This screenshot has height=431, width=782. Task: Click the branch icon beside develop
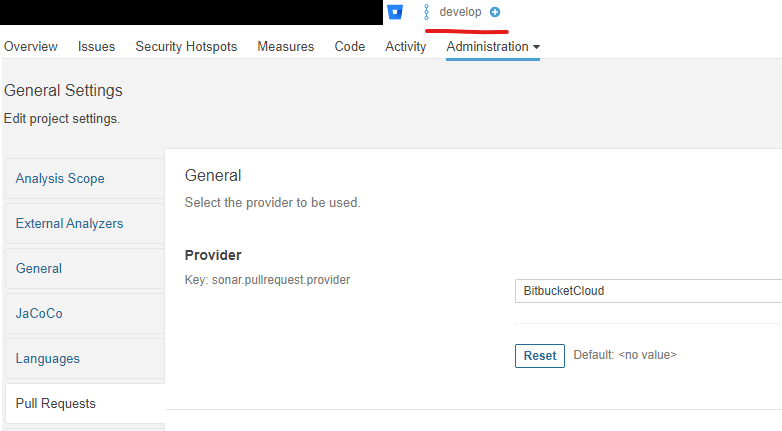click(426, 12)
